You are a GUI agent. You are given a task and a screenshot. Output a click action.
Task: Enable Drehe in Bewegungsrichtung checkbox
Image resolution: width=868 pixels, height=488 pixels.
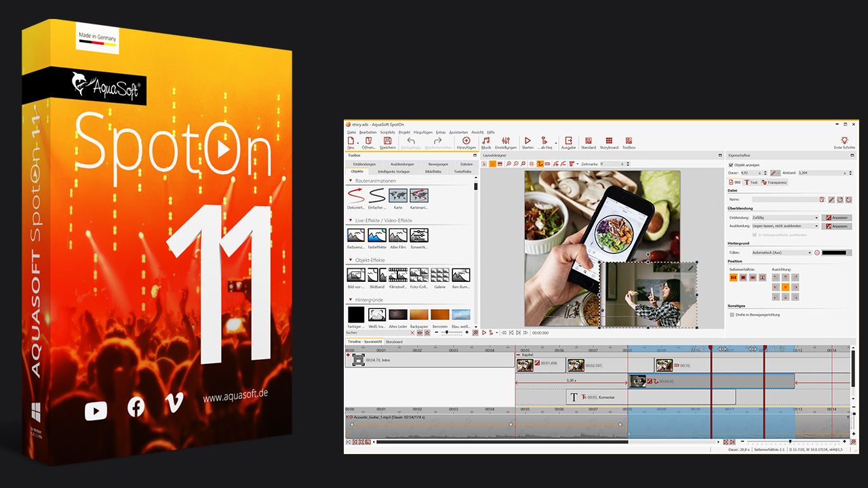tap(731, 314)
